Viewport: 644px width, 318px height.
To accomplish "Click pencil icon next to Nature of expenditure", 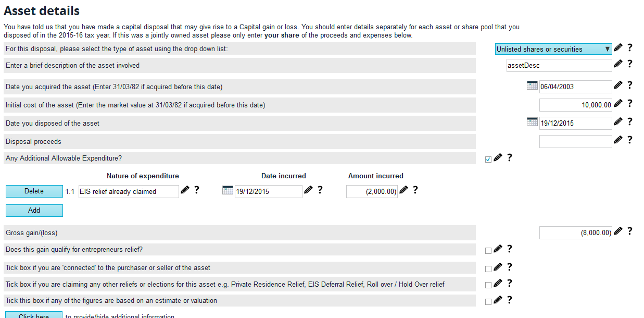I will [x=185, y=190].
